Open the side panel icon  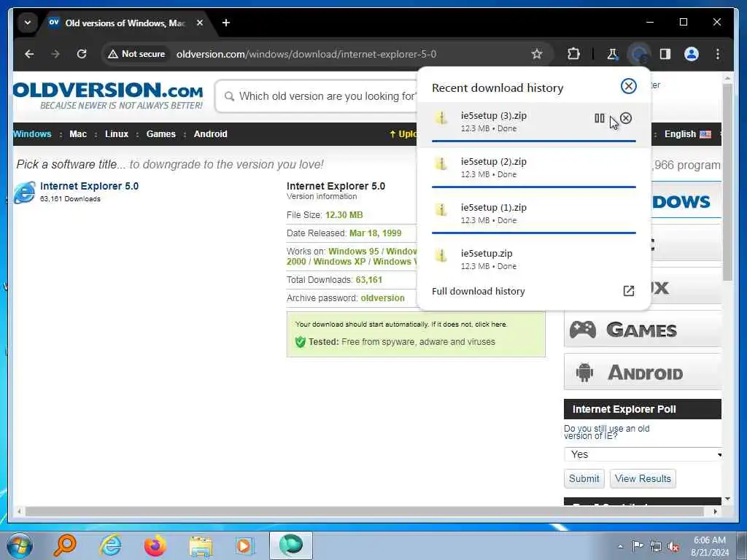coord(665,54)
